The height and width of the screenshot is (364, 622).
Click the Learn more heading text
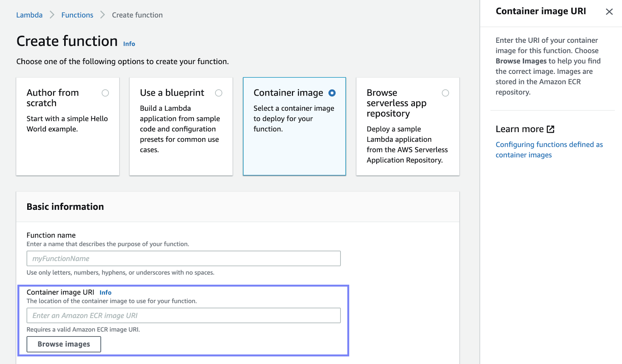519,129
